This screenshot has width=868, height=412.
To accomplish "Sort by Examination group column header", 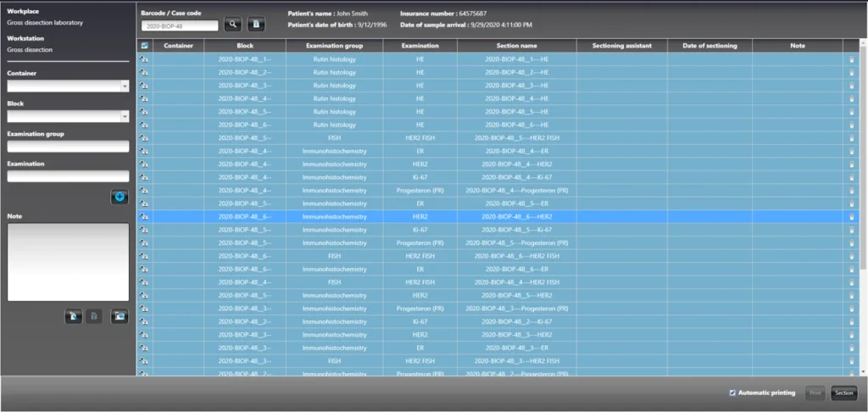I will pos(334,46).
